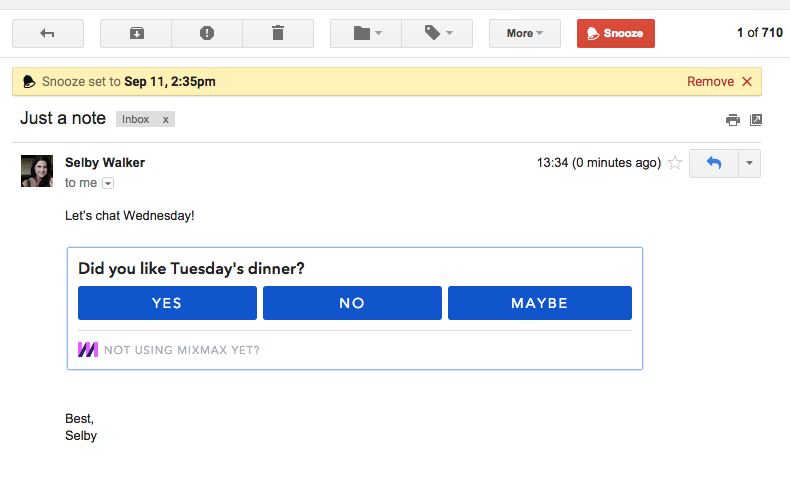Viewport: 790px width, 481px height.
Task: Open more reply options dropdown arrow
Action: coord(749,163)
